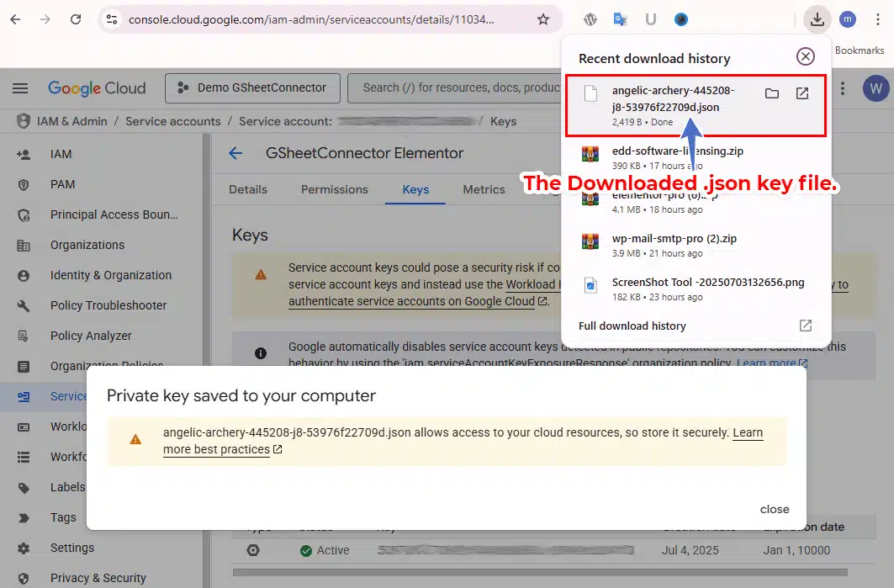The width and height of the screenshot is (894, 588).
Task: Dismiss private key dialog with close
Action: (x=774, y=509)
